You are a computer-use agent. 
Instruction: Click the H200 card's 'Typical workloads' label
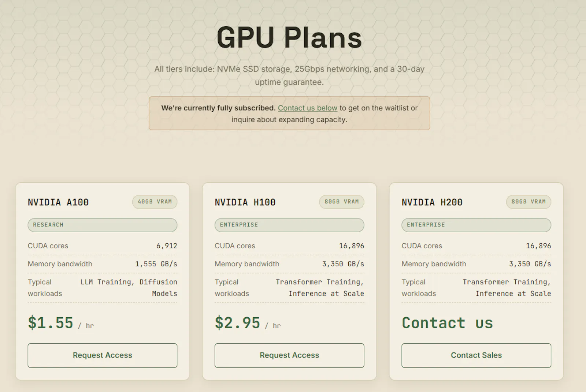[419, 288]
